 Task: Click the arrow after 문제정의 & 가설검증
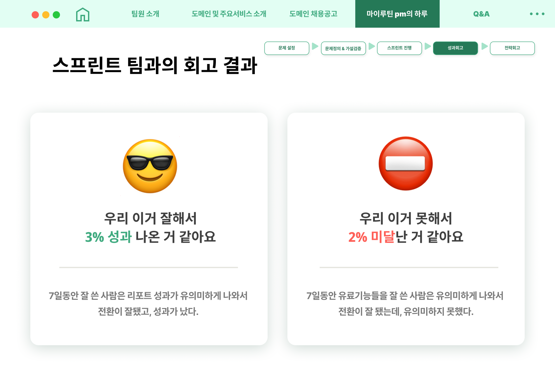click(x=372, y=46)
